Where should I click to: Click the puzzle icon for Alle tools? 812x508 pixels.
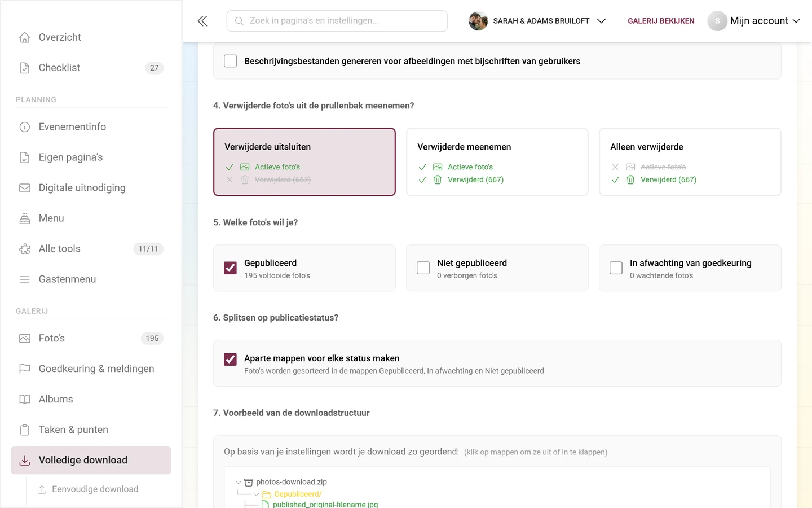[x=25, y=249]
